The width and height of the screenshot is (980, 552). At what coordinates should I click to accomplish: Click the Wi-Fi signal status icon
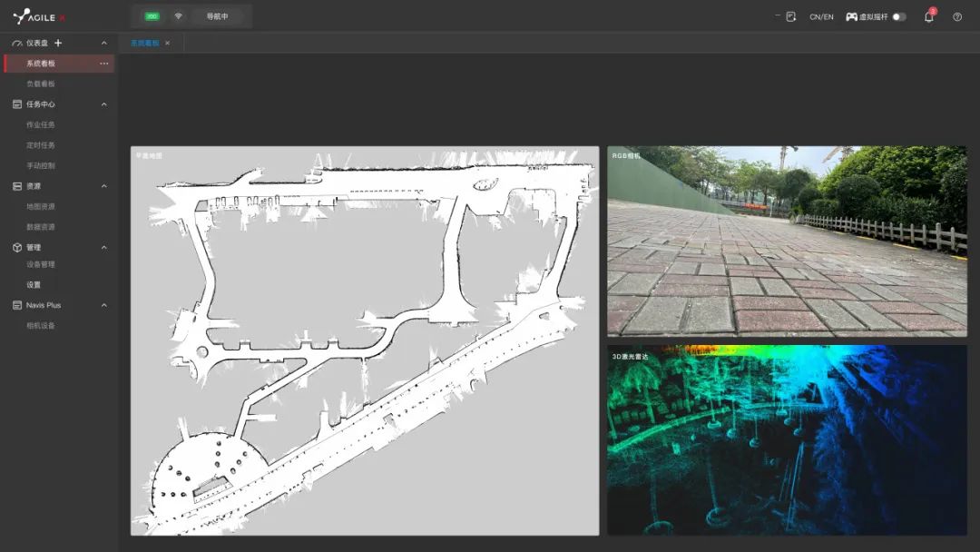click(178, 16)
